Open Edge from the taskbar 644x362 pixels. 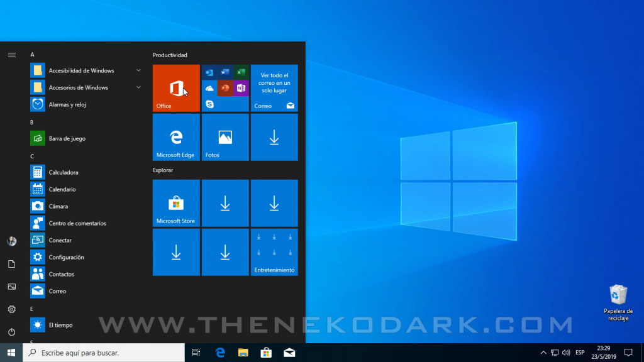tap(220, 353)
